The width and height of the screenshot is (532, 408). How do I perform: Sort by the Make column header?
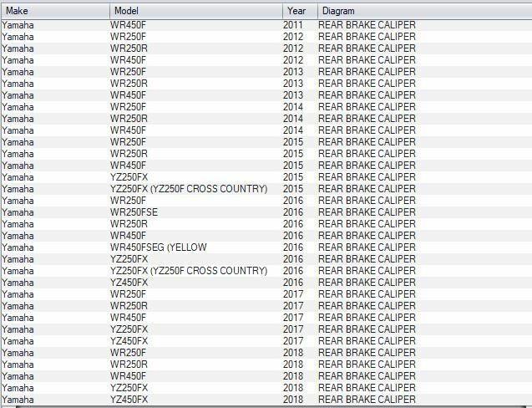(55, 11)
